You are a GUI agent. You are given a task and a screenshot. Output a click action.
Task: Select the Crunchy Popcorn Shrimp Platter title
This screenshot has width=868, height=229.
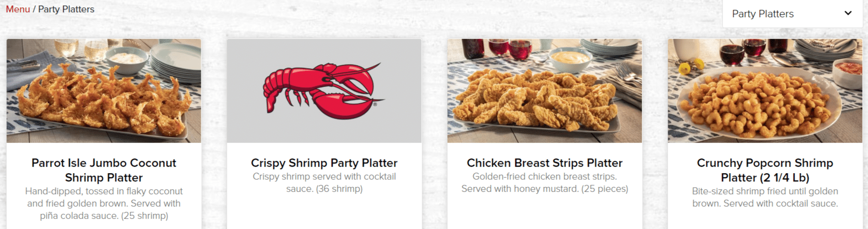[x=765, y=170]
